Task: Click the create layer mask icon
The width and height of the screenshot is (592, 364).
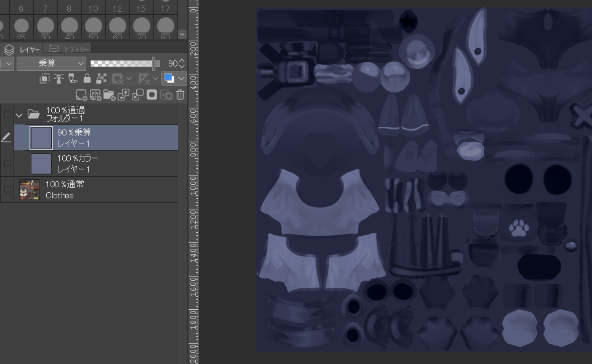Action: coord(152,95)
